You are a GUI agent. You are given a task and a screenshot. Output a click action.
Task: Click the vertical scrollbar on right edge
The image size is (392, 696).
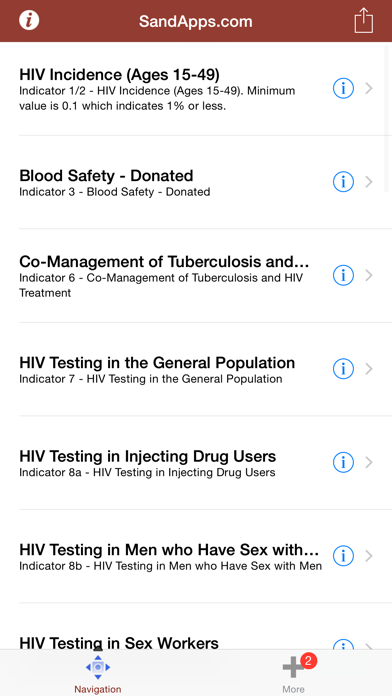click(x=386, y=119)
